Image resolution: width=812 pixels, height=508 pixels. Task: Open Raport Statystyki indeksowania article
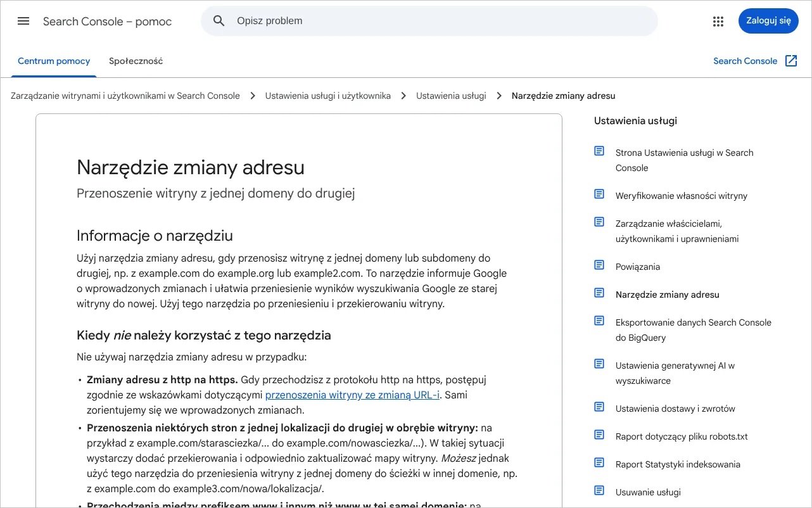click(x=678, y=464)
